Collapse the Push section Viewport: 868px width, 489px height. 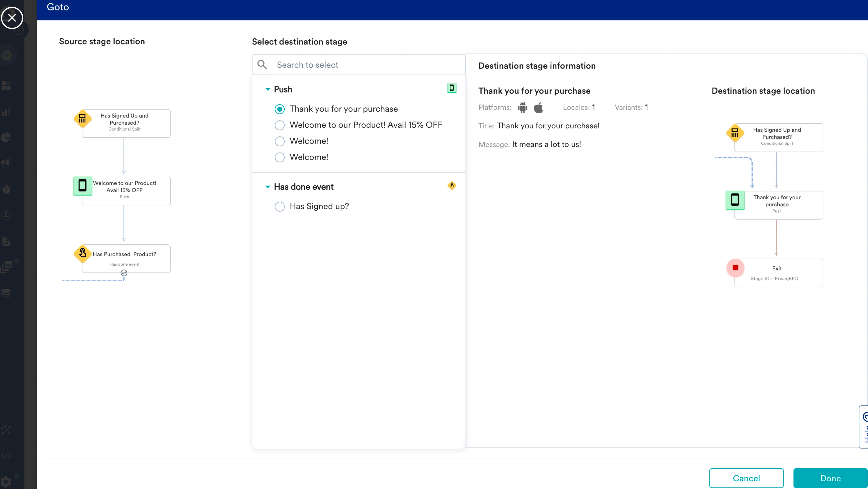268,89
